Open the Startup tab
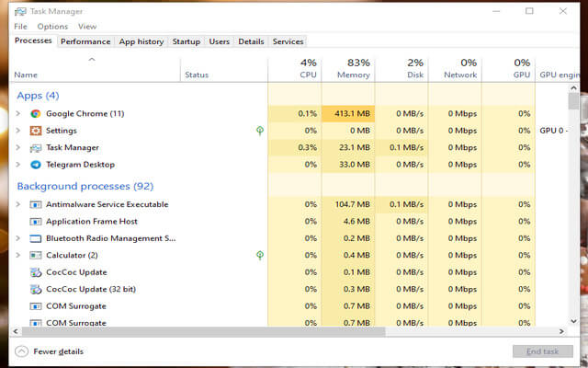Viewport: 588px width, 368px height. pos(187,41)
